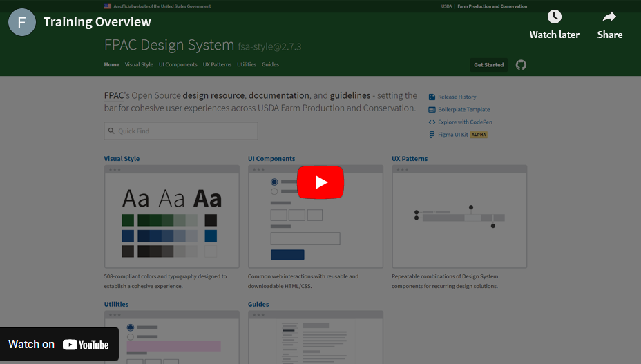Screen dimensions: 641x364
Task: Click the fsa-style@2.7.3 version text
Action: 270,47
